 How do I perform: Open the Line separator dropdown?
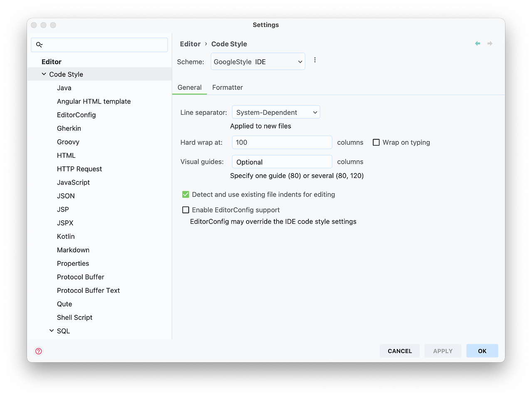(x=276, y=112)
